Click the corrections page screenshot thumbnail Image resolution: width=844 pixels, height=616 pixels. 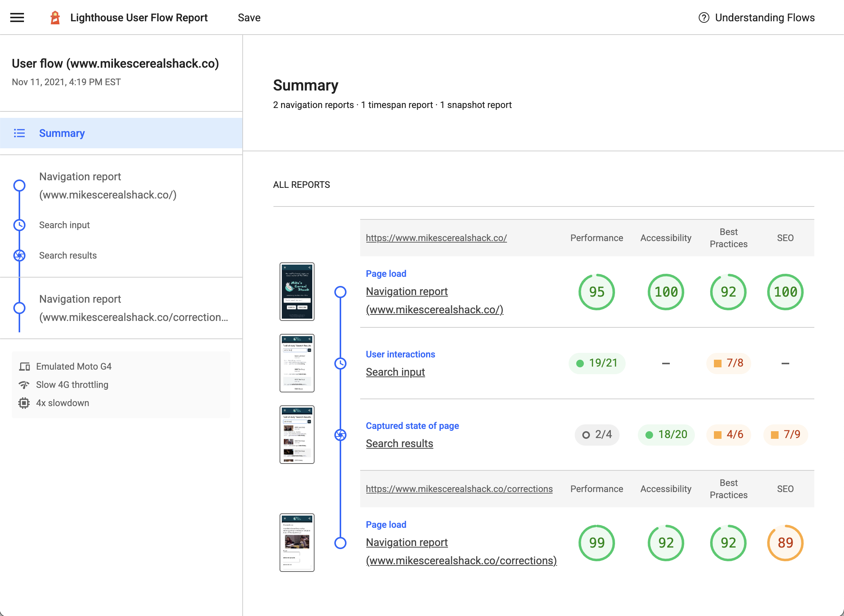297,543
